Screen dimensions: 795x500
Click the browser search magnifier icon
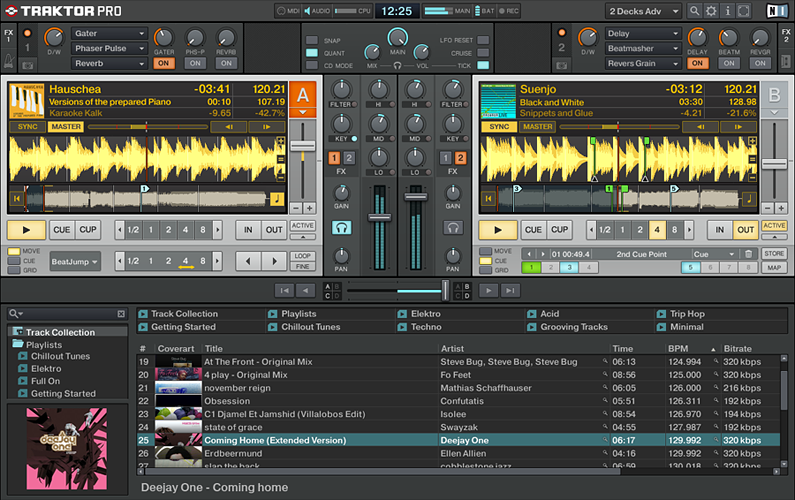point(15,314)
